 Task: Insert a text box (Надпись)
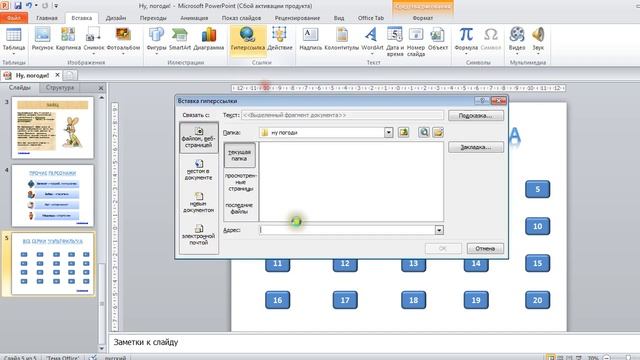coord(310,39)
